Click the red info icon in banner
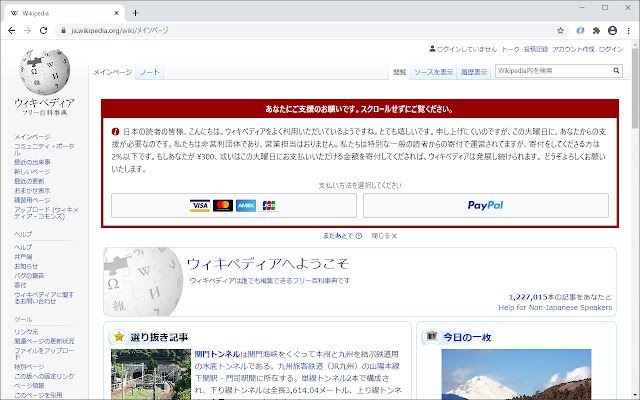Viewport: 640px width, 400px height. click(x=115, y=131)
